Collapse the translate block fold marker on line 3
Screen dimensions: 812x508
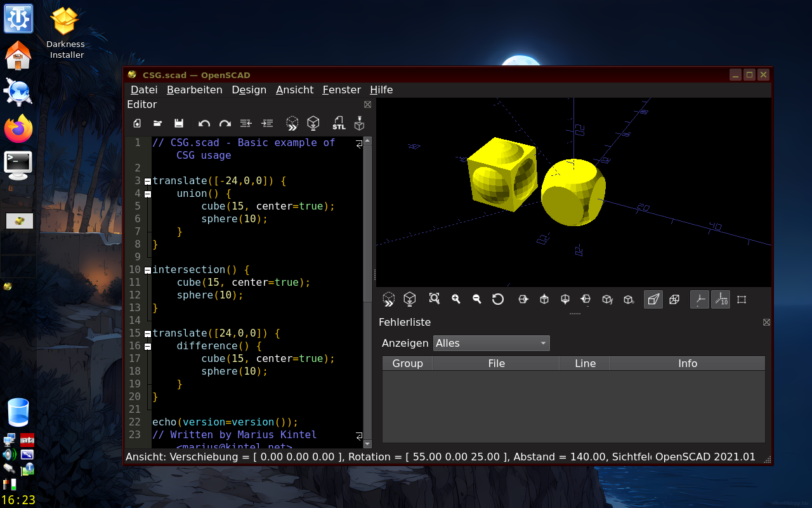(x=148, y=181)
